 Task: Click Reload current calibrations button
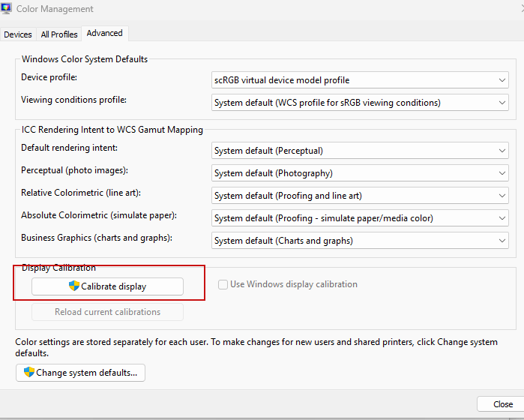[108, 312]
